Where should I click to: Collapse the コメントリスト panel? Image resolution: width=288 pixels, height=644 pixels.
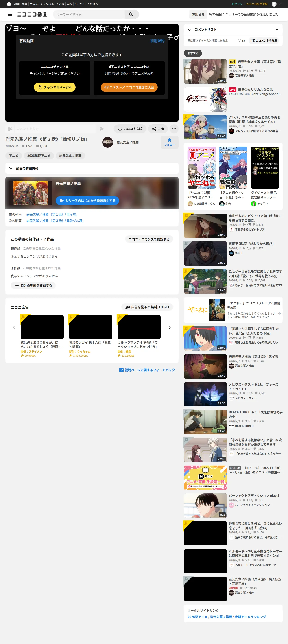[189, 29]
